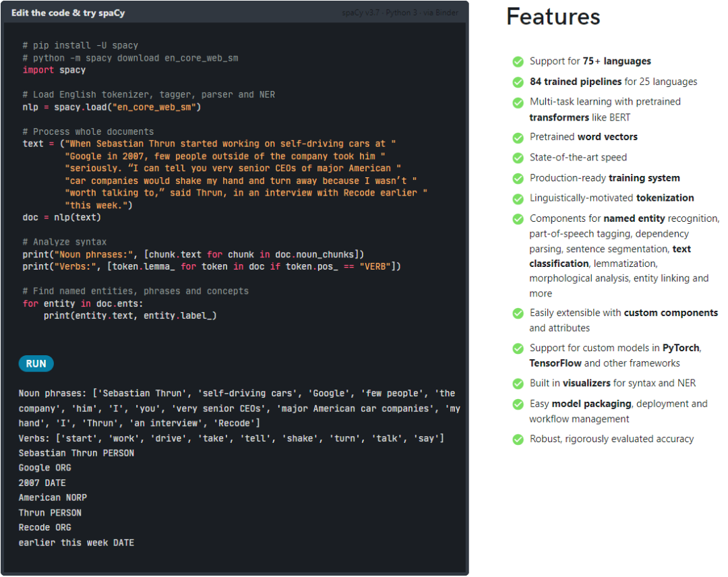
Task: Click the 'Google ORG' output line
Action: 44,468
